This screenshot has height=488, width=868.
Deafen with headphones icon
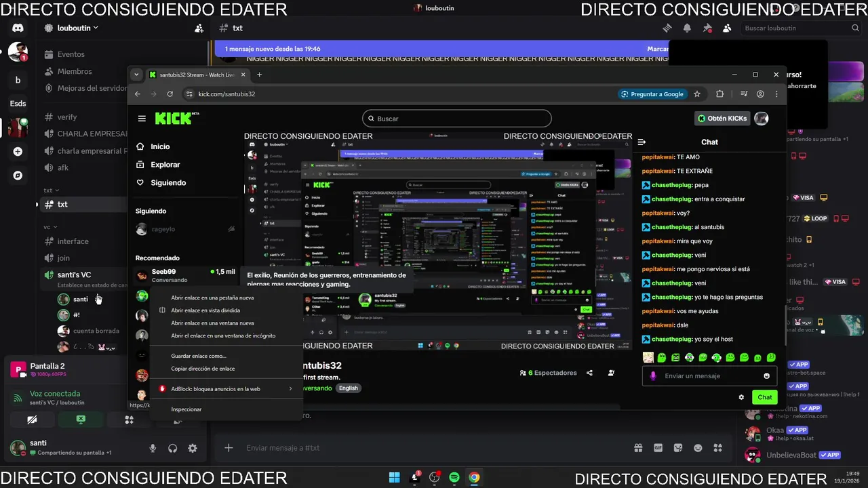pos(172,448)
